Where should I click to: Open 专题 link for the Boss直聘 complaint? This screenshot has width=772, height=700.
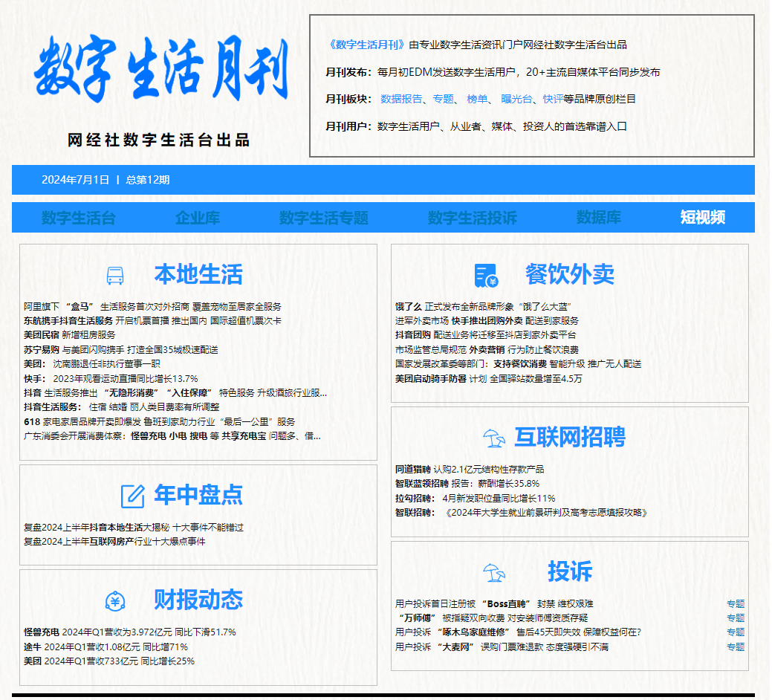click(736, 604)
